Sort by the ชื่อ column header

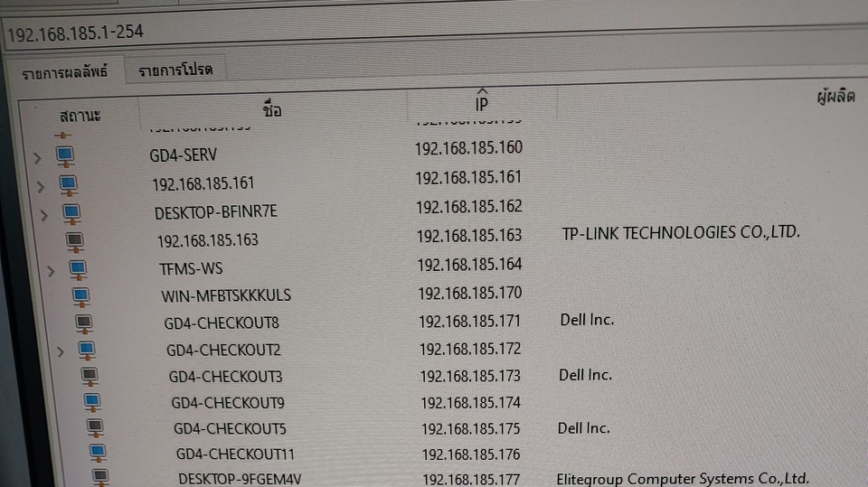272,109
